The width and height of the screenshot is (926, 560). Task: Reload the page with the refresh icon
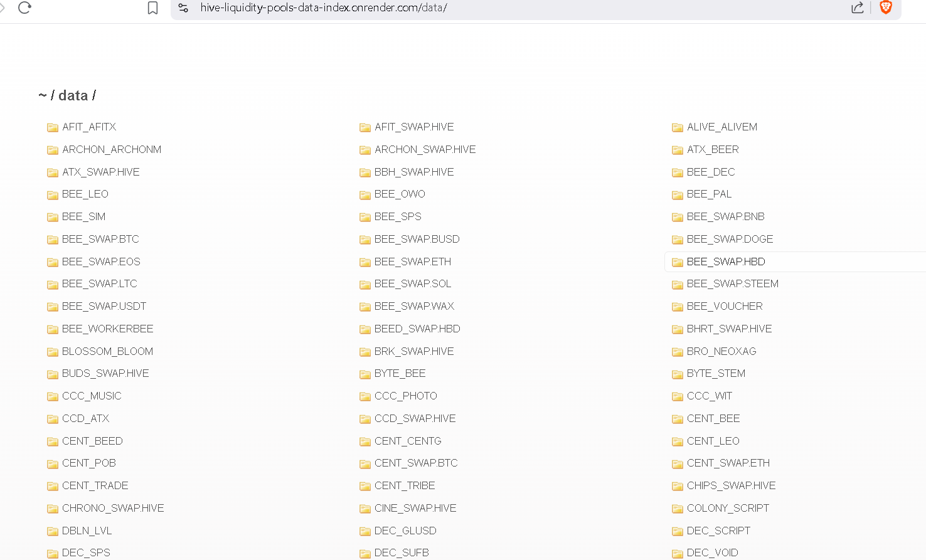pyautogui.click(x=24, y=8)
